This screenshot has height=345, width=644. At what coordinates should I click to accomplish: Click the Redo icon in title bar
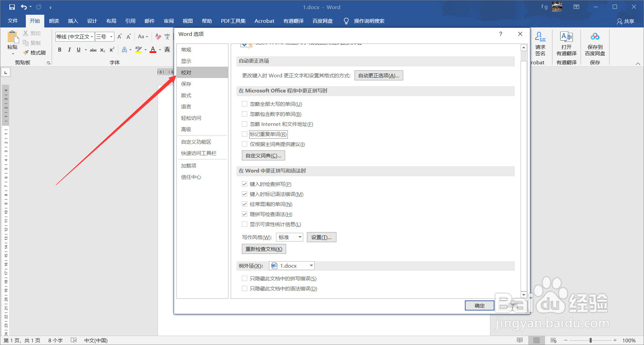39,7
